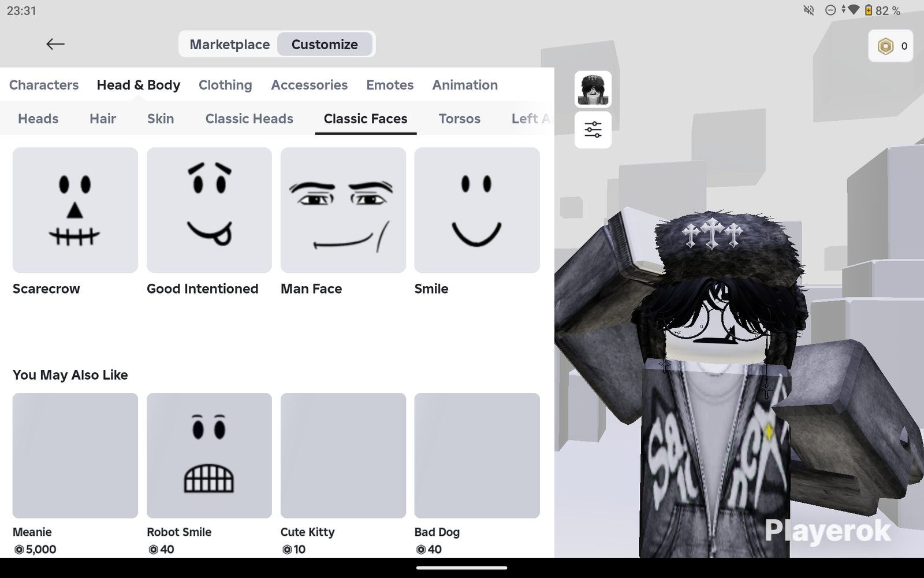Click the 40 Robux price of Robot Smile

pyautogui.click(x=161, y=549)
